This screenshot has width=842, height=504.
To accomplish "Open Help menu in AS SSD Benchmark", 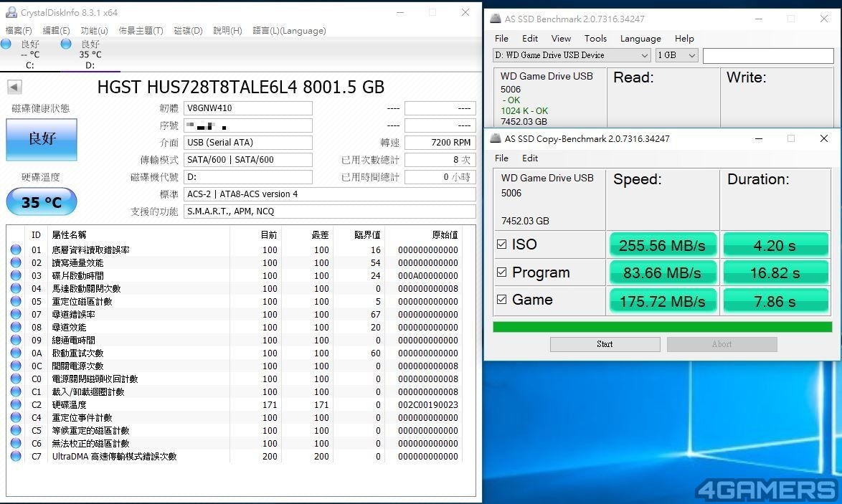I will coord(684,39).
